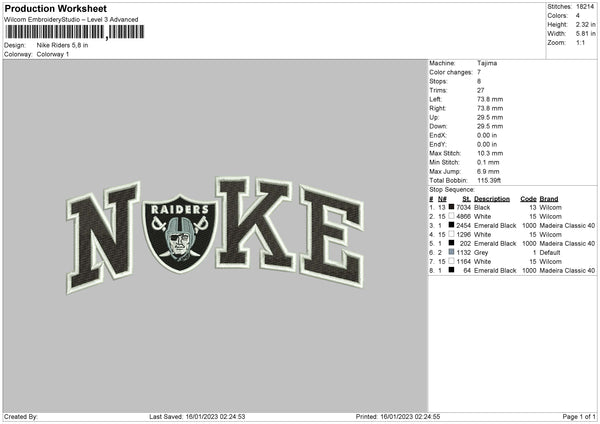600x424 pixels.
Task: Click the 'Created By:' footer label
Action: tap(21, 417)
